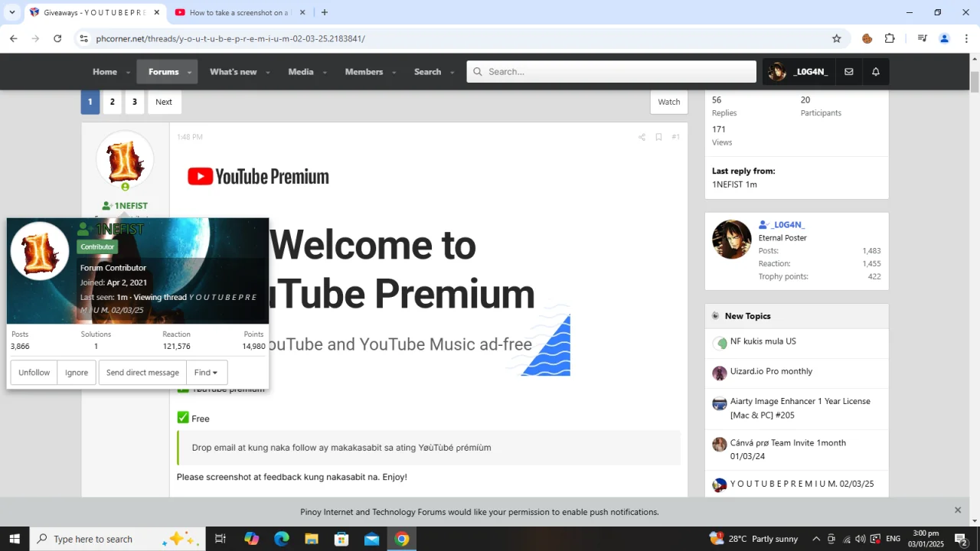Unfollow 1NEFIST in member card
This screenshot has width=980, height=551.
34,373
